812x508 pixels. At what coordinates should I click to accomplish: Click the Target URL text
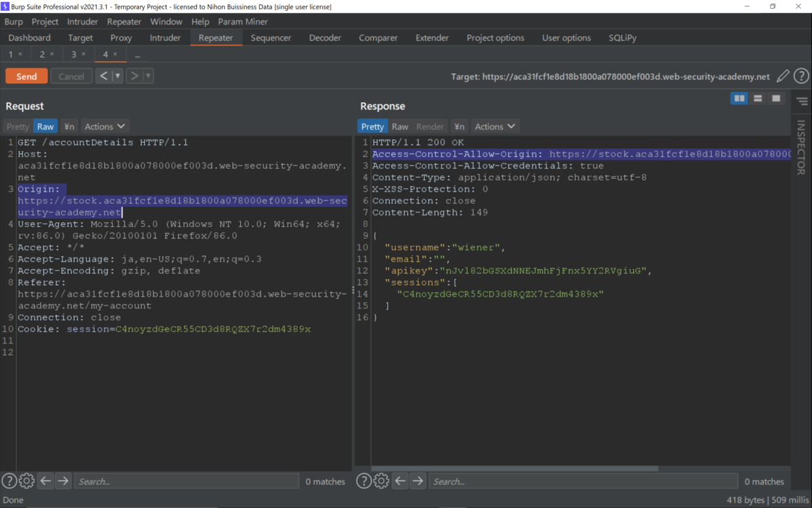[x=610, y=77]
